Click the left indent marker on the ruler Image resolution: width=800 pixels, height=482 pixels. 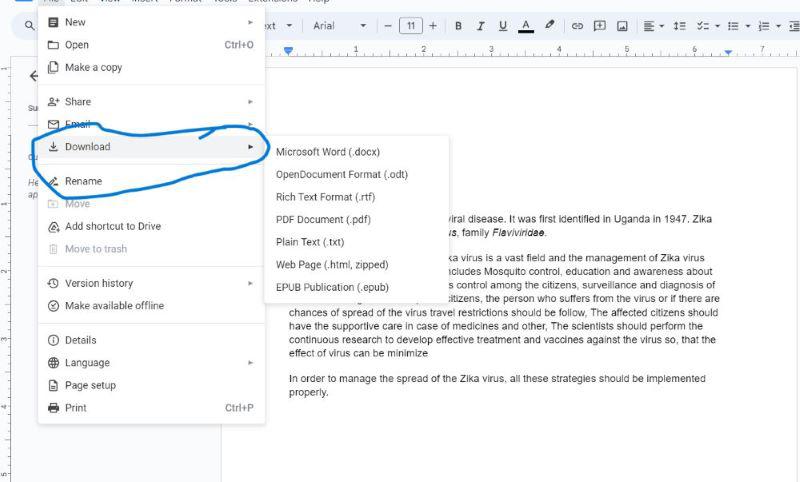point(288,50)
